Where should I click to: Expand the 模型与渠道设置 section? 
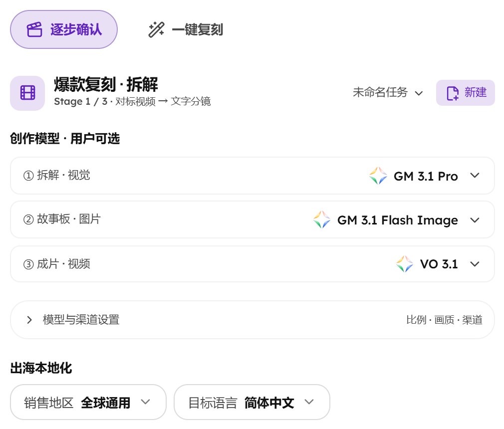tap(252, 320)
